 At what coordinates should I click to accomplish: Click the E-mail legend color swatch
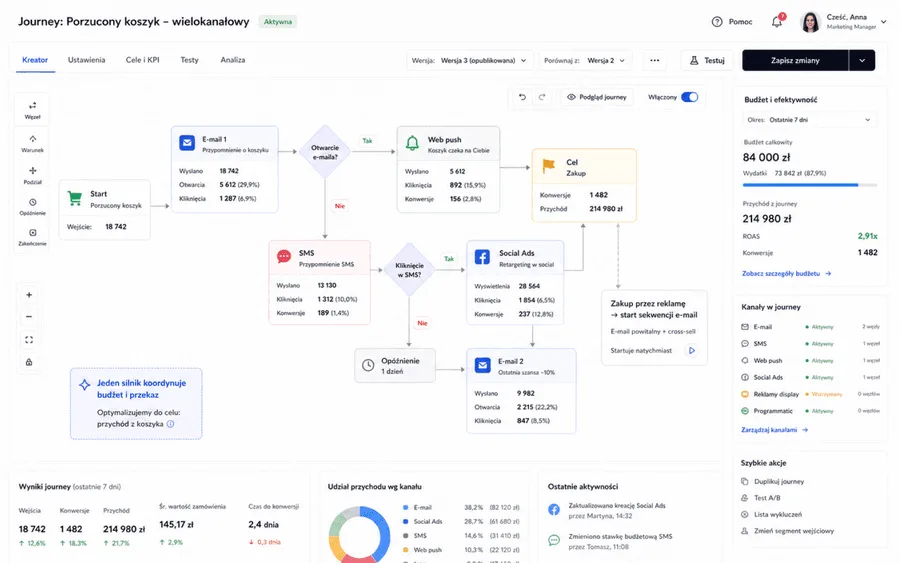(x=405, y=507)
